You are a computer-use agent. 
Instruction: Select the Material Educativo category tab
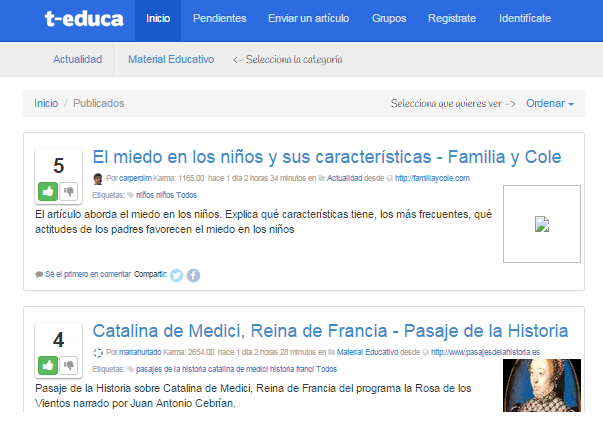[x=171, y=59]
